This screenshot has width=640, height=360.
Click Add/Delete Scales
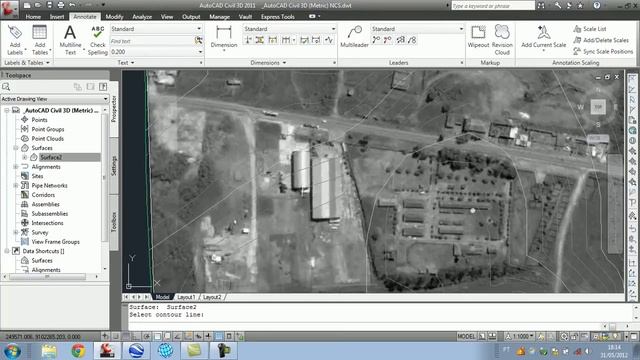pyautogui.click(x=601, y=40)
